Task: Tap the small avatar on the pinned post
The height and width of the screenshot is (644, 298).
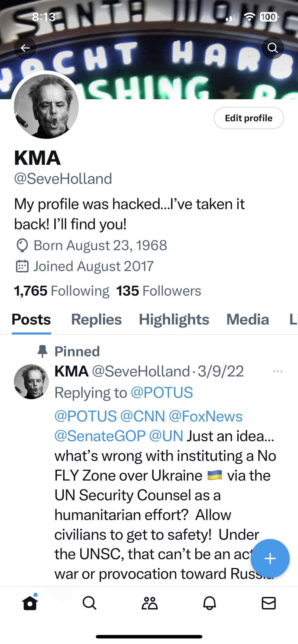Action: (x=31, y=382)
